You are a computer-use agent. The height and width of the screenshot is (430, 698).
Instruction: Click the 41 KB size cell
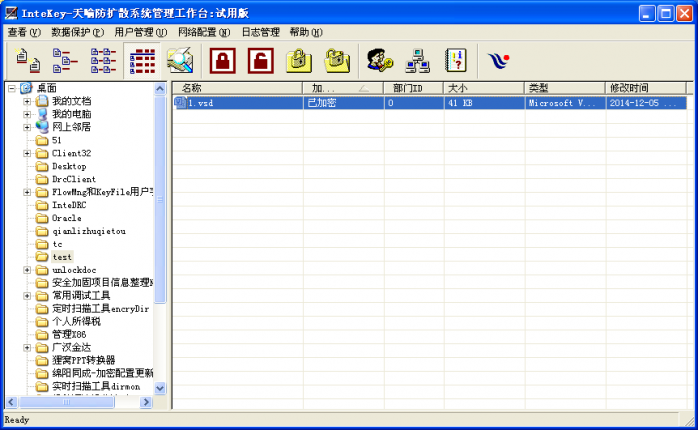tap(484, 103)
